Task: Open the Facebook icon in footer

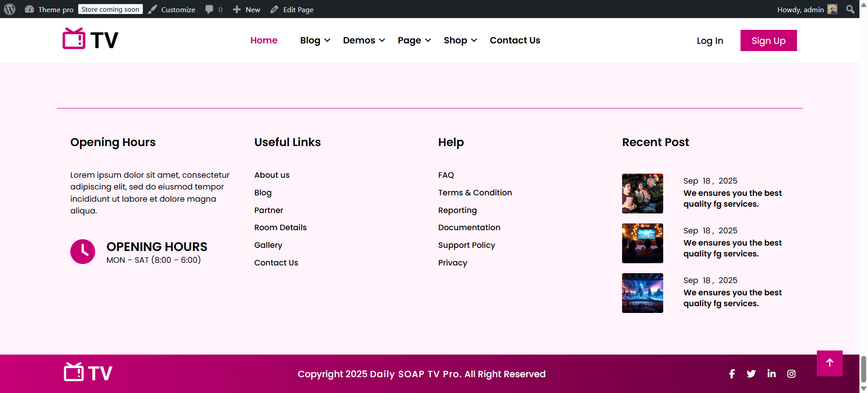Action: 731,374
